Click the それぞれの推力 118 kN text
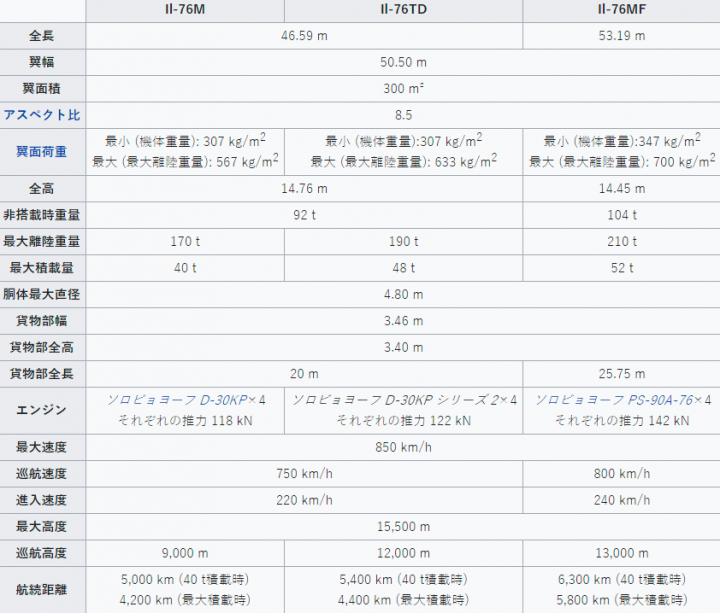 pyautogui.click(x=185, y=421)
